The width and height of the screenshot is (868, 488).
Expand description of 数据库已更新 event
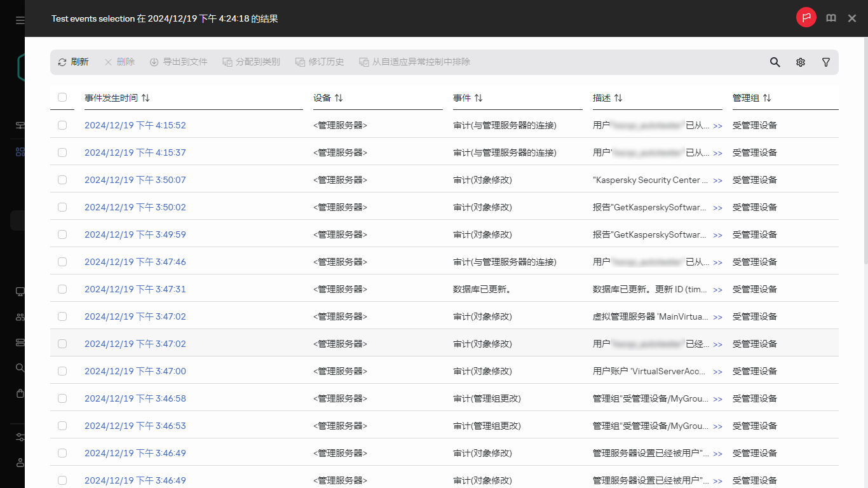[x=717, y=290]
